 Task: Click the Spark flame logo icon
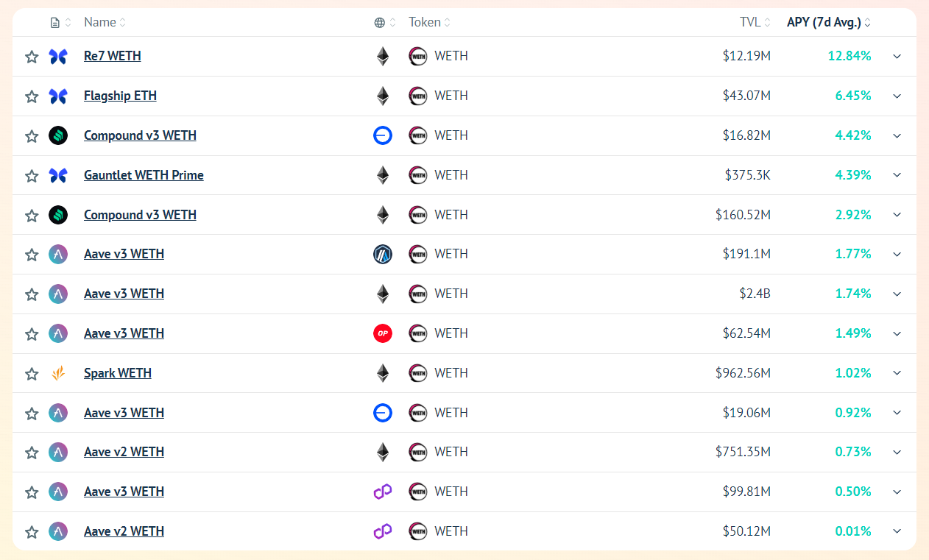[58, 373]
